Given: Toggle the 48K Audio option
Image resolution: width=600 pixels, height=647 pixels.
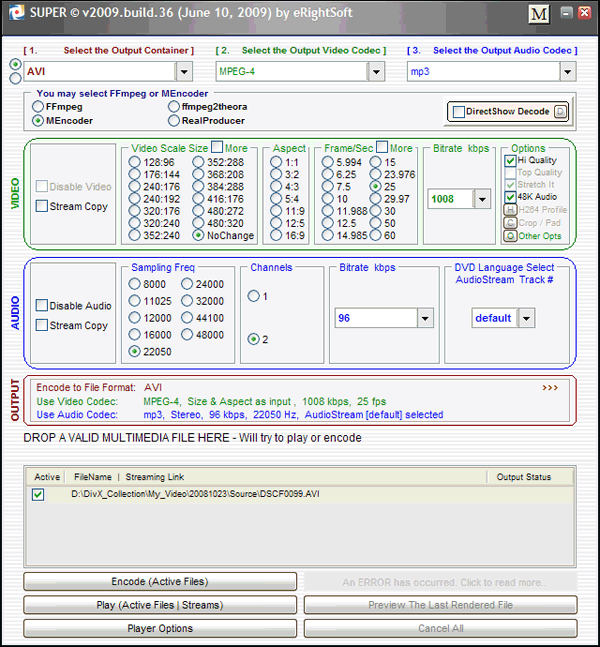Looking at the screenshot, I should (x=510, y=197).
